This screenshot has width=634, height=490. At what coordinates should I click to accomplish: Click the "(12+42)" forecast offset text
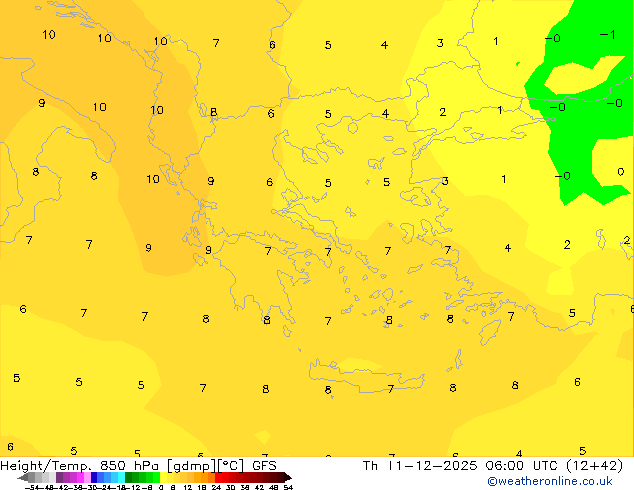point(594,466)
